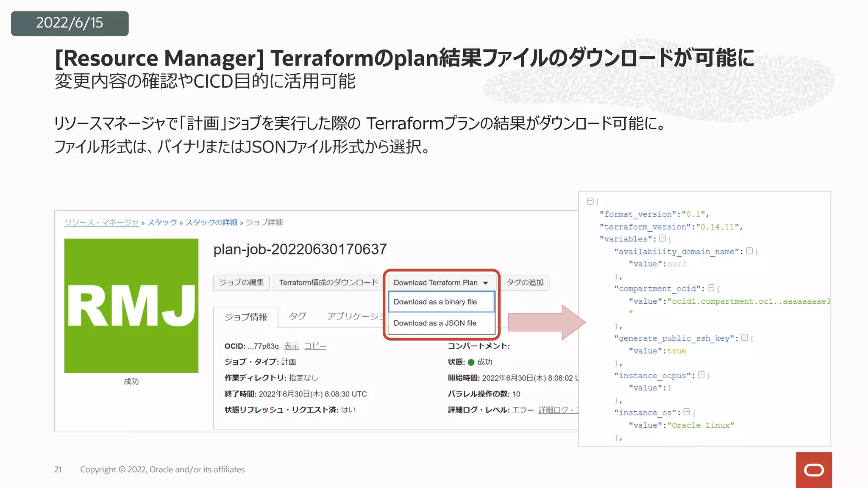Choose Download as a JSON file
The image size is (868, 488).
click(x=441, y=323)
